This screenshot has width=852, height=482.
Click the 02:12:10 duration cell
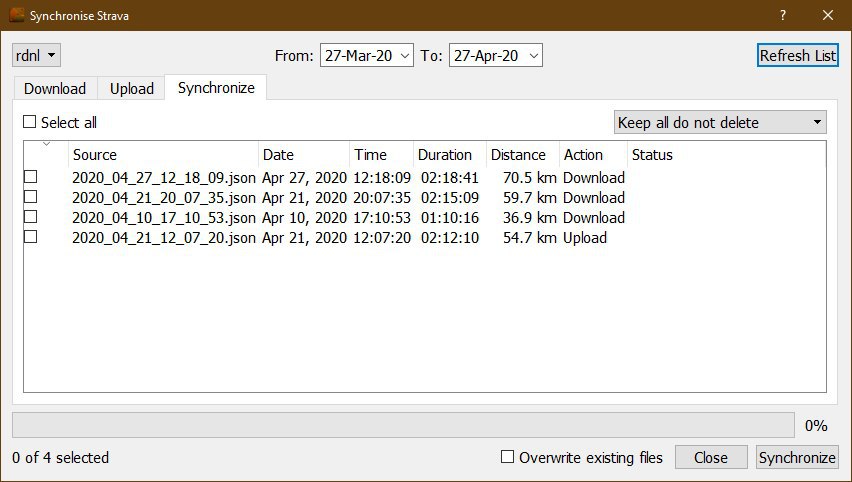coord(450,238)
